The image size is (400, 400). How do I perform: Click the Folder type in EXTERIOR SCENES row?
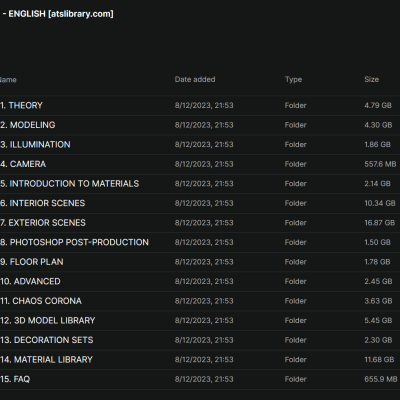pos(296,223)
